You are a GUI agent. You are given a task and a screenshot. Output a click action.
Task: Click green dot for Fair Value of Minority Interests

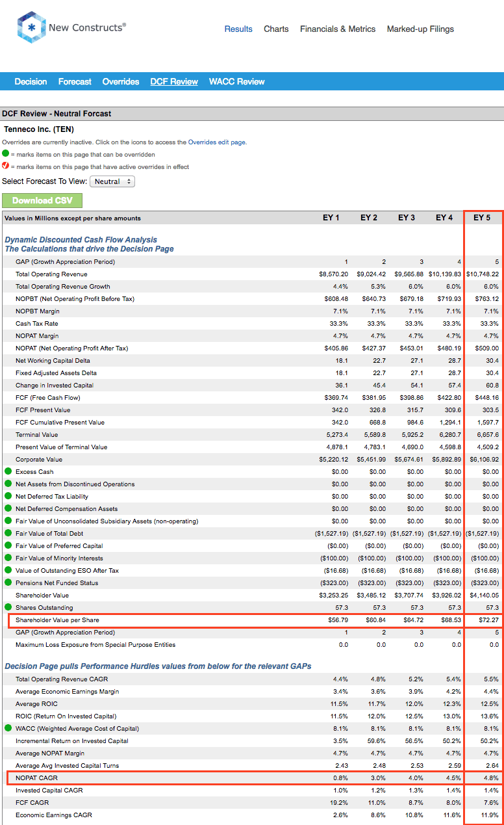pos(8,558)
